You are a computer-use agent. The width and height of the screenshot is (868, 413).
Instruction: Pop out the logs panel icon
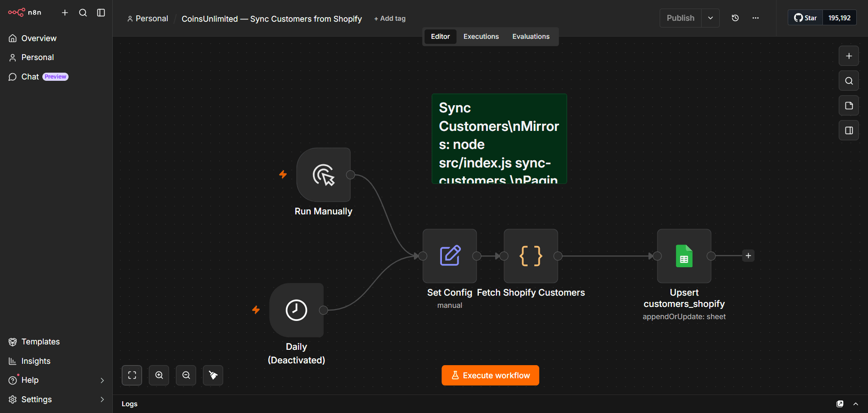click(840, 404)
